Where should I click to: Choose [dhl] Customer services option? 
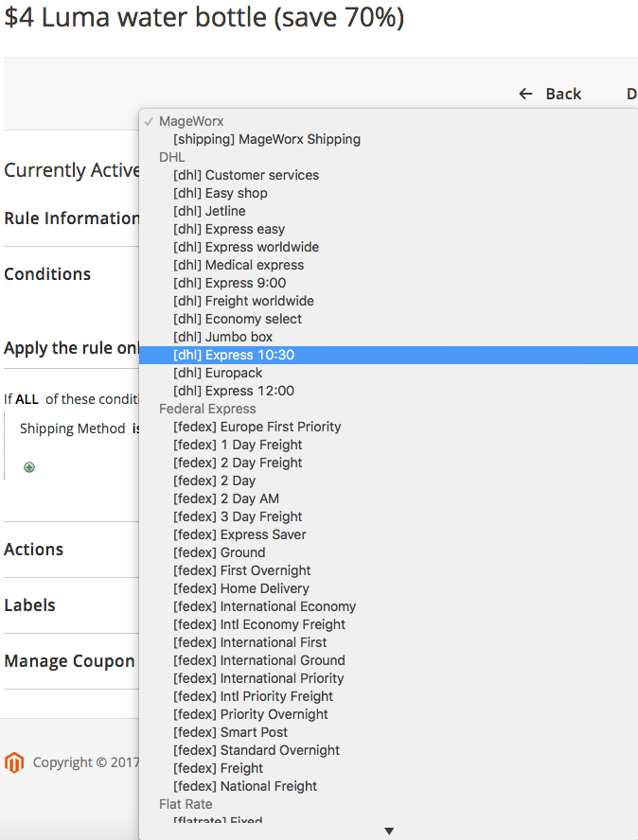click(x=389, y=175)
